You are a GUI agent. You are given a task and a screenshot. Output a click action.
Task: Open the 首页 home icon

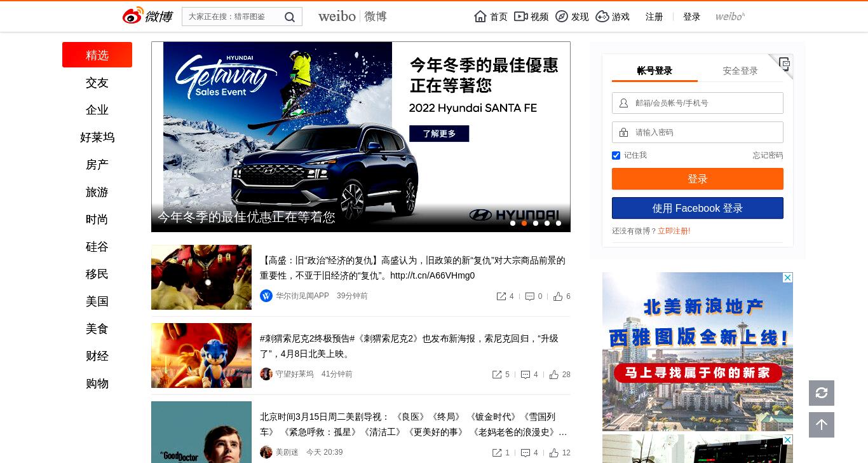coord(480,17)
